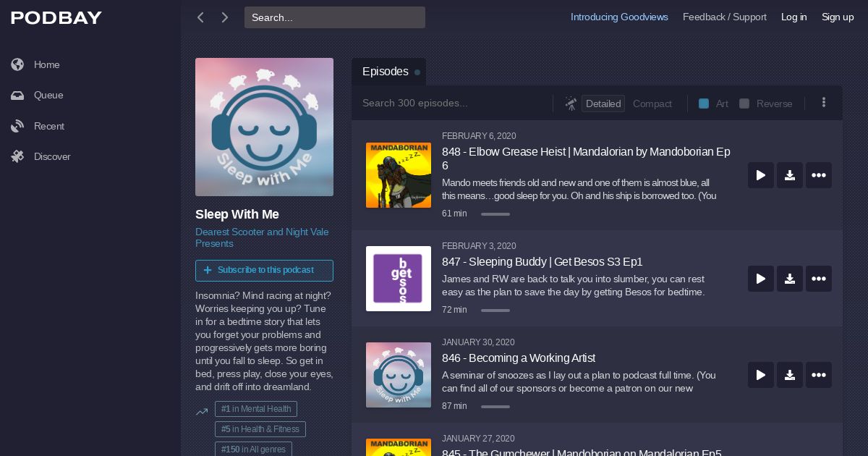Click the Podbay logo

[x=56, y=18]
